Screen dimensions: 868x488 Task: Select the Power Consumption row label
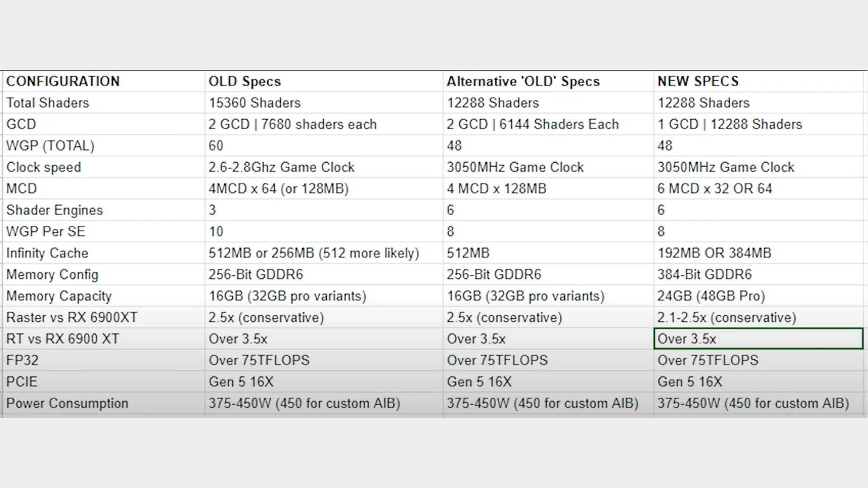click(x=104, y=403)
